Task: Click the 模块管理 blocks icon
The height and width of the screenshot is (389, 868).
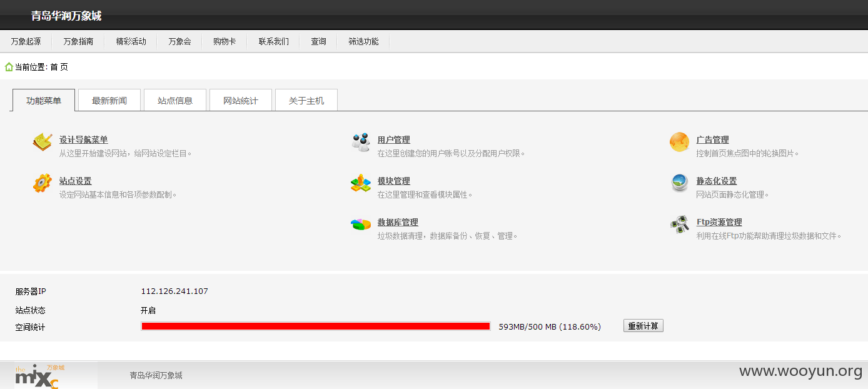Action: (x=360, y=183)
